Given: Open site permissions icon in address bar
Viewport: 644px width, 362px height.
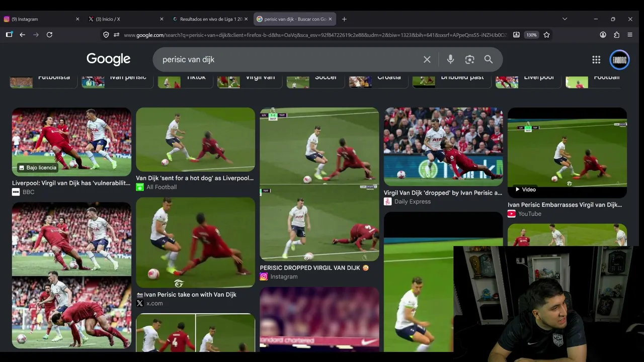Looking at the screenshot, I should (116, 35).
